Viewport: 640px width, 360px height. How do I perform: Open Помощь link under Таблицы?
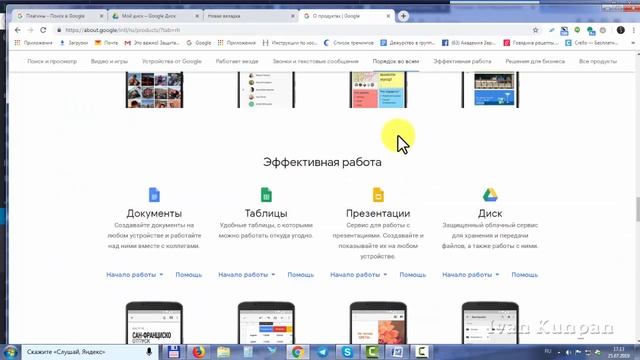(301, 275)
